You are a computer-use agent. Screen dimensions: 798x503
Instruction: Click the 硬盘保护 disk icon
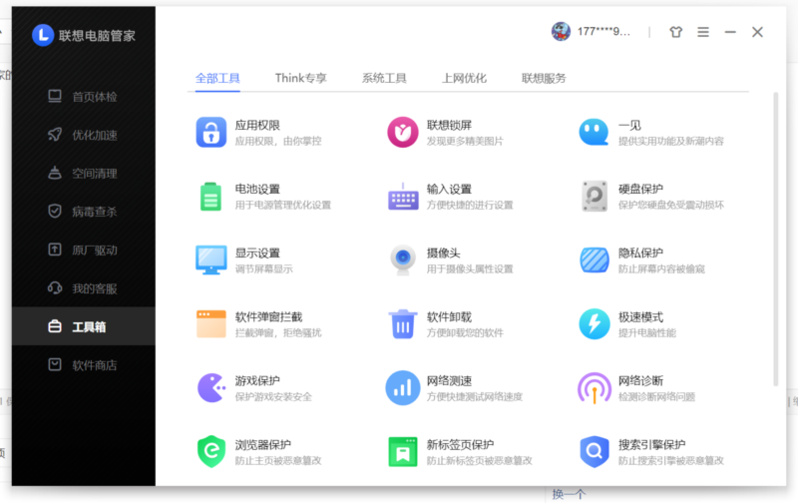594,196
